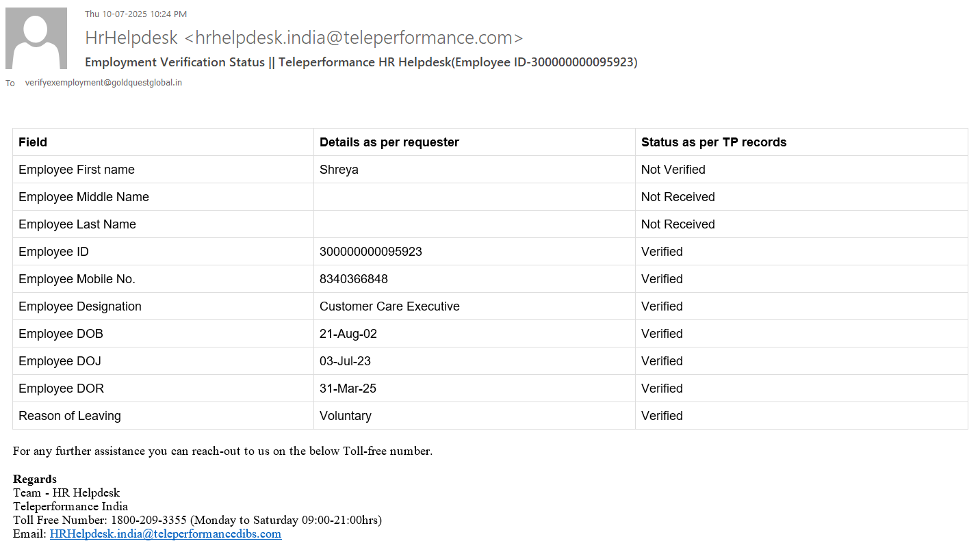Screen dimensions: 980x552
Task: Click the "Customer Care Executive" designation cell
Action: pos(389,306)
